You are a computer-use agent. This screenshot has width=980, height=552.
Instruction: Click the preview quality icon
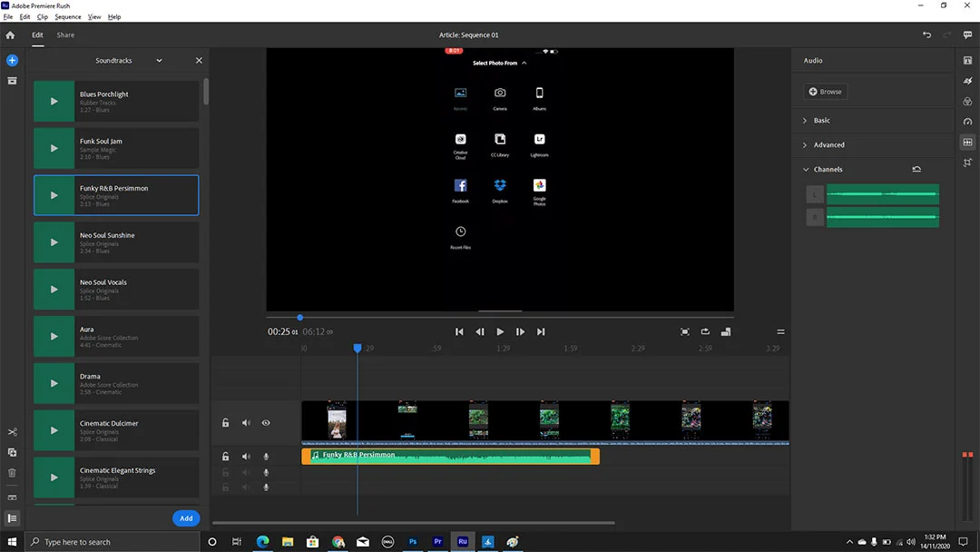(x=726, y=332)
